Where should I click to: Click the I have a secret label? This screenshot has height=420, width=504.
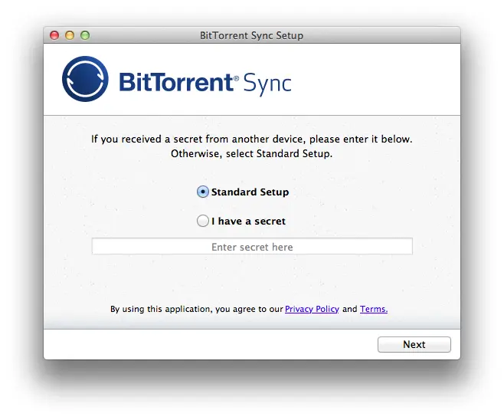point(248,221)
